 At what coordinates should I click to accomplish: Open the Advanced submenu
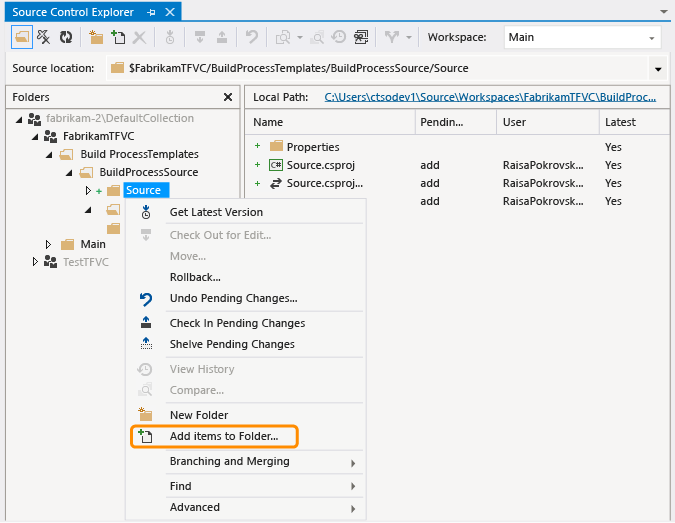pos(245,508)
